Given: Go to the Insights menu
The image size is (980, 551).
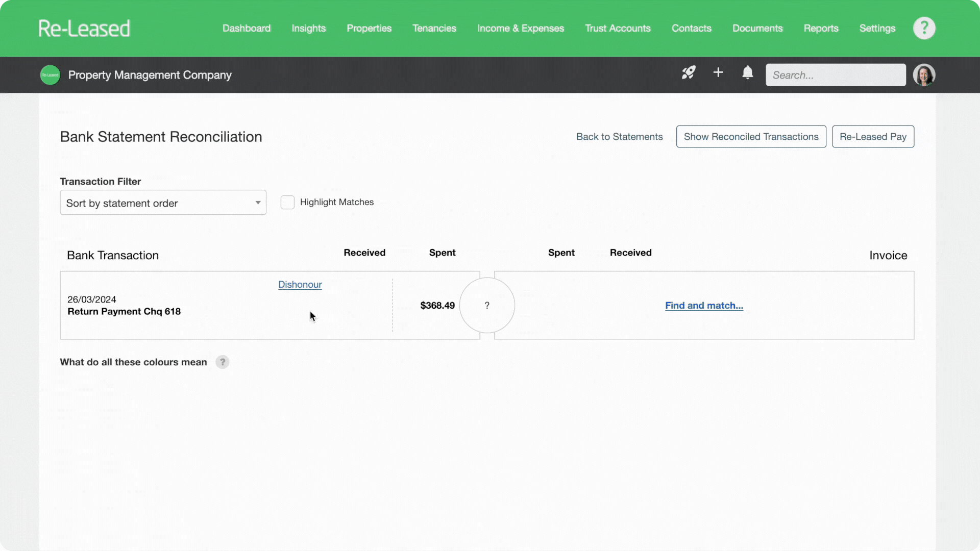Looking at the screenshot, I should pos(309,29).
